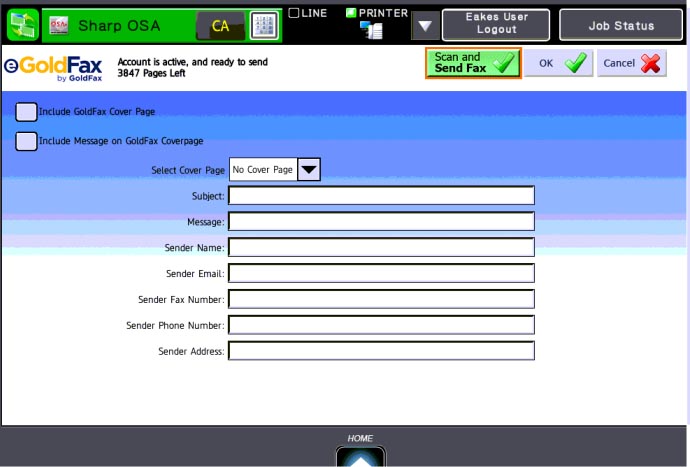Image resolution: width=690 pixels, height=467 pixels.
Task: Enable Include Message on GoldFax Coverpage
Action: (x=26, y=141)
